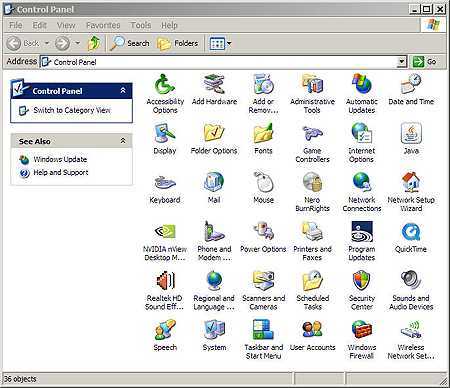Viewport: 450px width, 388px height.
Task: Open Taskbar and Start Menu settings
Action: point(263,339)
